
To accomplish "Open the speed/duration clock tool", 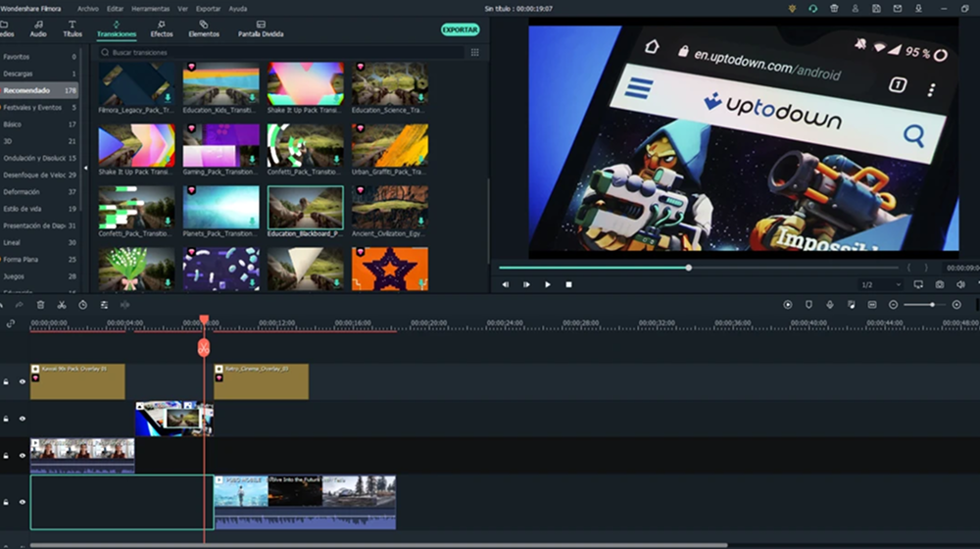I will [x=82, y=305].
